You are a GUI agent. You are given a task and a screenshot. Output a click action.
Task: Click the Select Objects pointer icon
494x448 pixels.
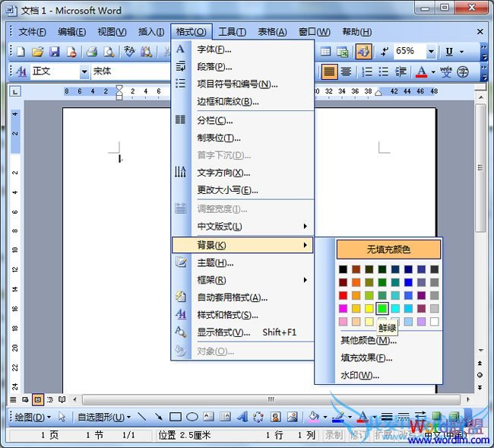62,417
